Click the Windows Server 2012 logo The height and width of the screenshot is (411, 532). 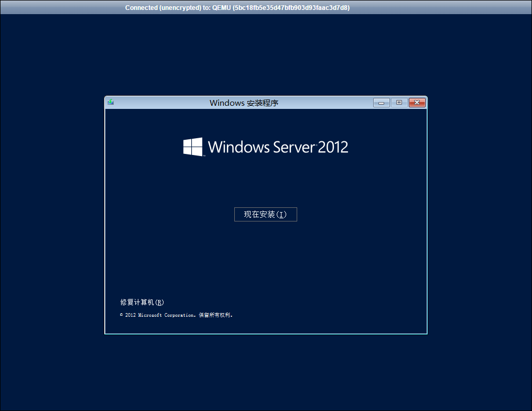click(x=266, y=147)
